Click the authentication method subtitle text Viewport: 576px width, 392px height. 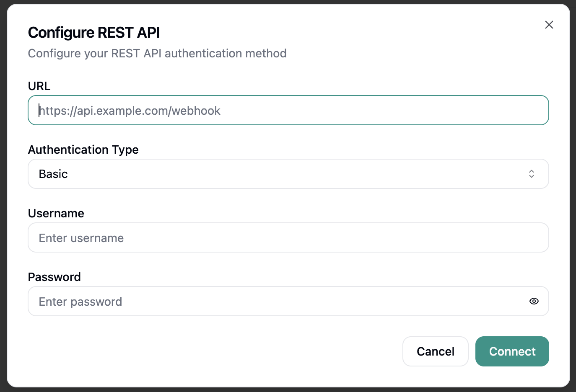coord(157,54)
